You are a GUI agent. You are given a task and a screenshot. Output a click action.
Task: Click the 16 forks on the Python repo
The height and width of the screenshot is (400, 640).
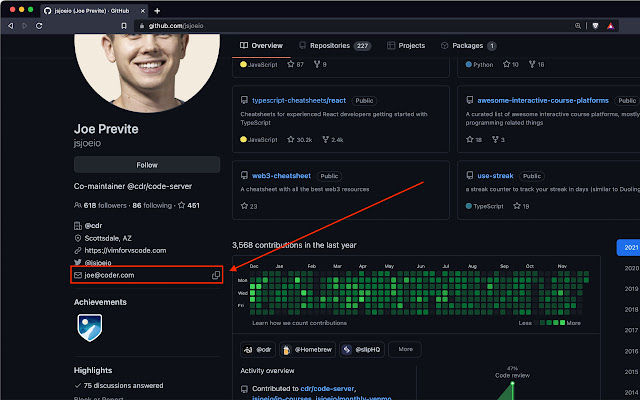(x=536, y=64)
